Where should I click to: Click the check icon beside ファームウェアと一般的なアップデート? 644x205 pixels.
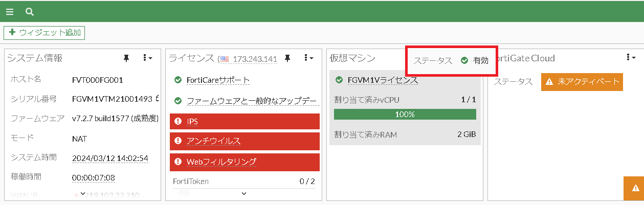(x=178, y=101)
